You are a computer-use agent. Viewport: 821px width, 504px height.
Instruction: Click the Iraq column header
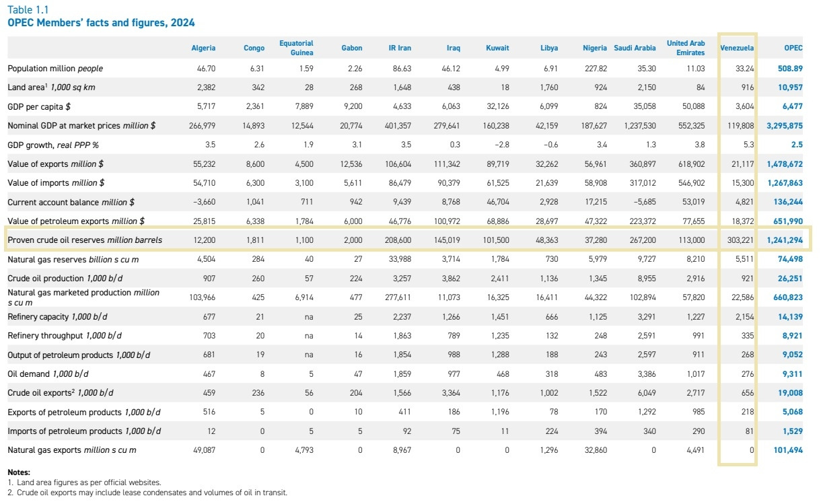click(x=454, y=48)
